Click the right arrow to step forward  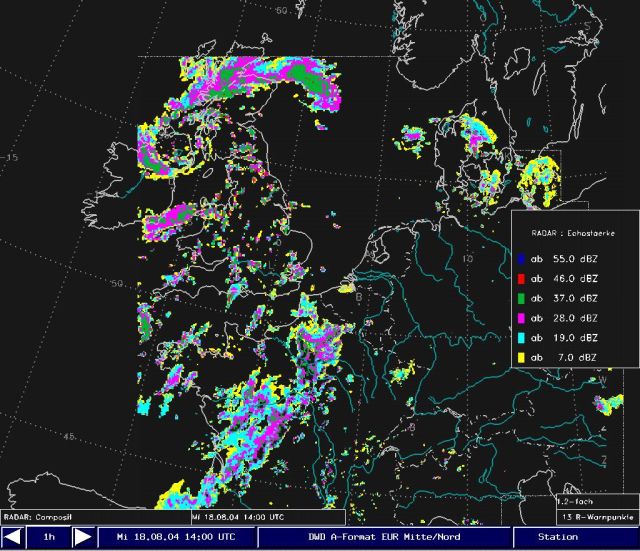coord(83,538)
